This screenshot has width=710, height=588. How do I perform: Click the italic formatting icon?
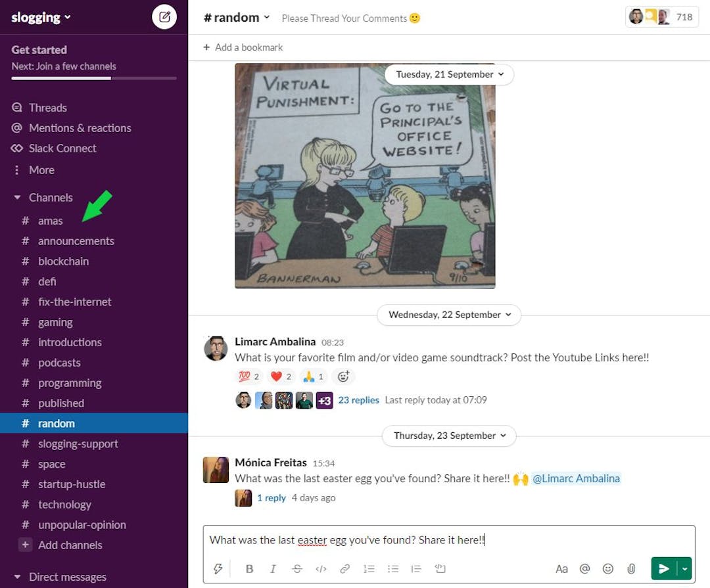tap(273, 568)
